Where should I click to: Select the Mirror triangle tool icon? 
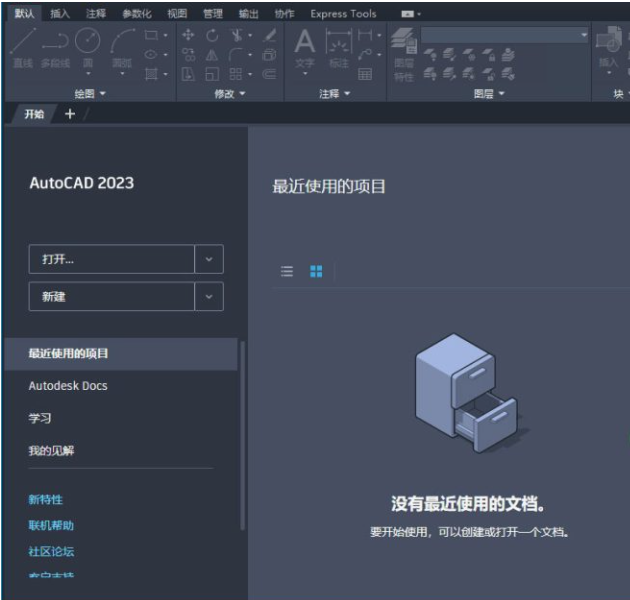pos(212,55)
